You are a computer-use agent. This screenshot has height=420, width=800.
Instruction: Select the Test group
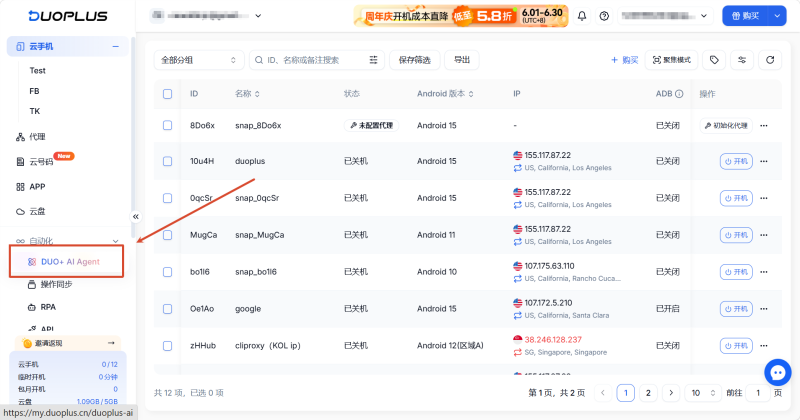pyautogui.click(x=37, y=70)
